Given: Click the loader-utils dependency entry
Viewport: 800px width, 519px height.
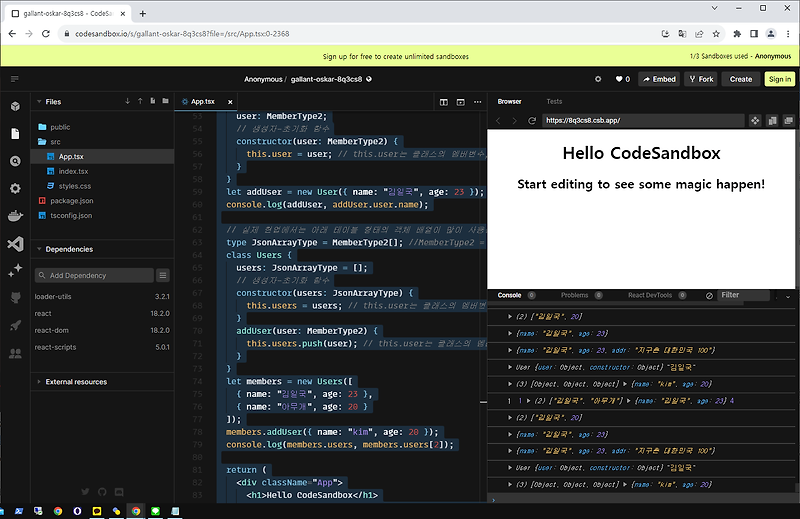Looking at the screenshot, I should (x=102, y=296).
